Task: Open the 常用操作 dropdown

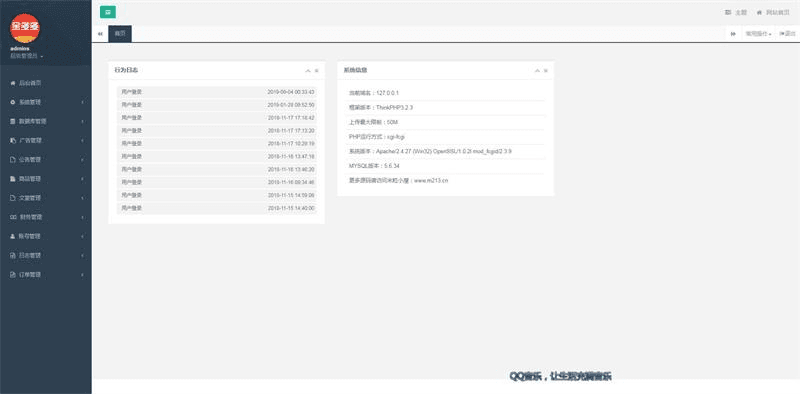Action: pyautogui.click(x=758, y=34)
